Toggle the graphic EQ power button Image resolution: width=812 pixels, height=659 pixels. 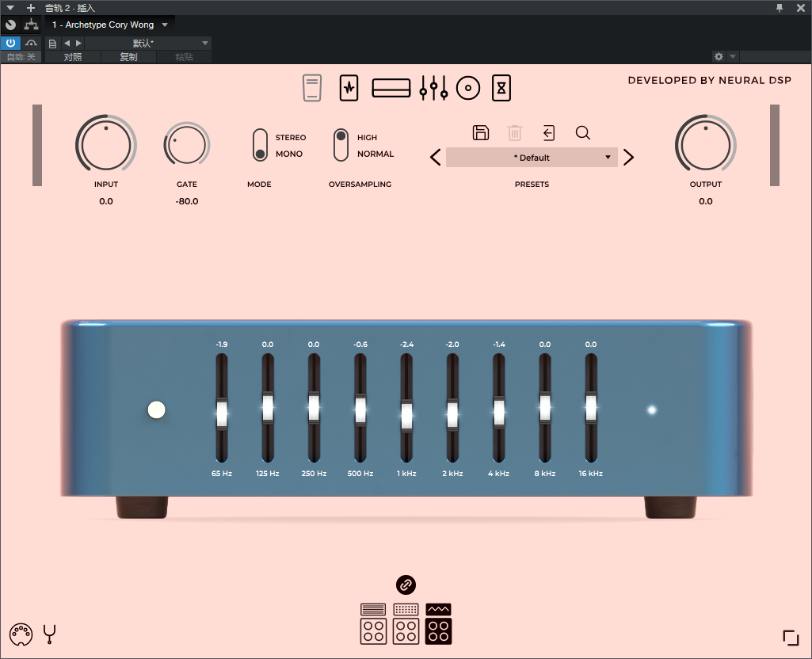[156, 410]
